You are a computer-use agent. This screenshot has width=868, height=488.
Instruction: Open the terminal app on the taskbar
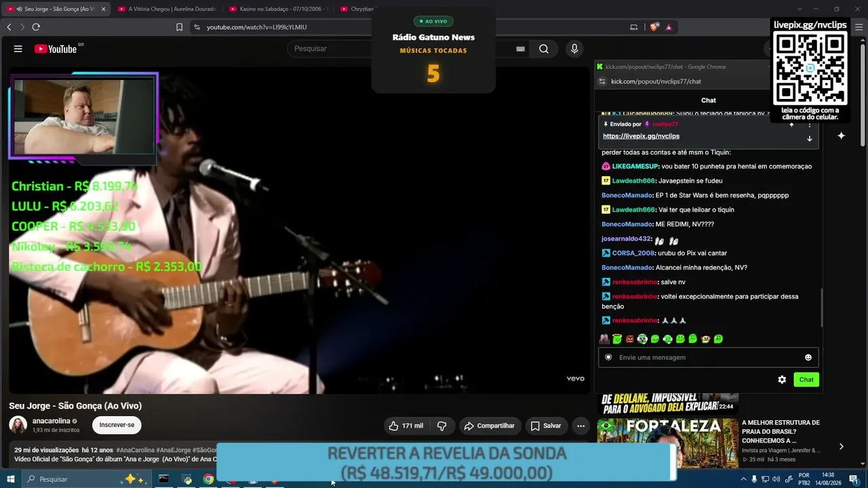pyautogui.click(x=163, y=479)
